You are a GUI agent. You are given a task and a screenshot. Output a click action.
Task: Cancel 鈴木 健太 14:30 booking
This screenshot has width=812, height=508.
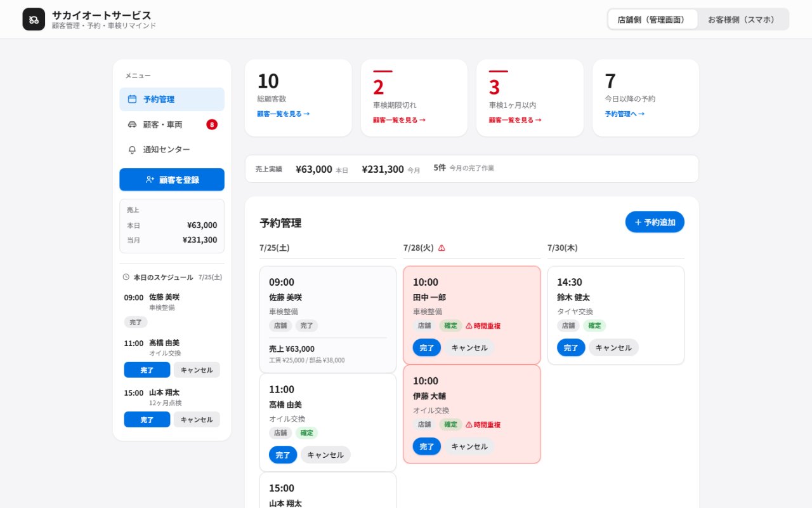(x=613, y=347)
